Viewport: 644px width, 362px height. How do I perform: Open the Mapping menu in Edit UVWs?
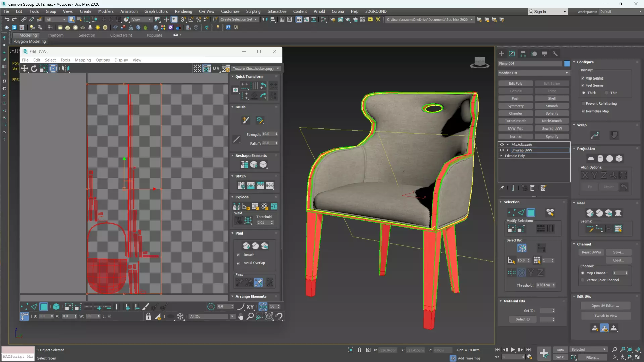pyautogui.click(x=83, y=60)
